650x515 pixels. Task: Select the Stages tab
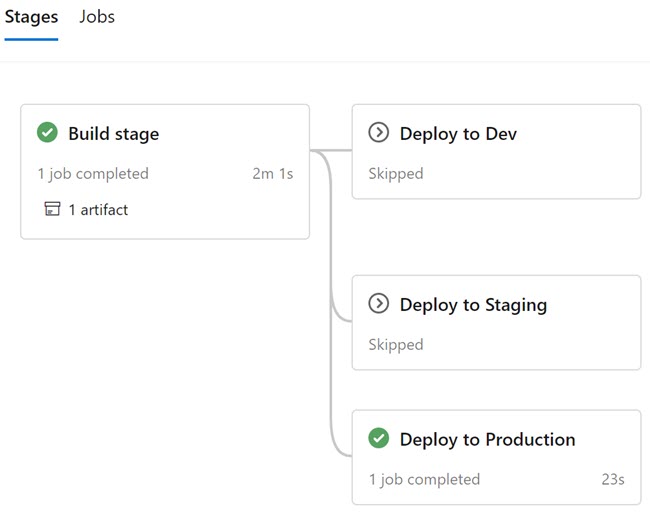point(32,17)
